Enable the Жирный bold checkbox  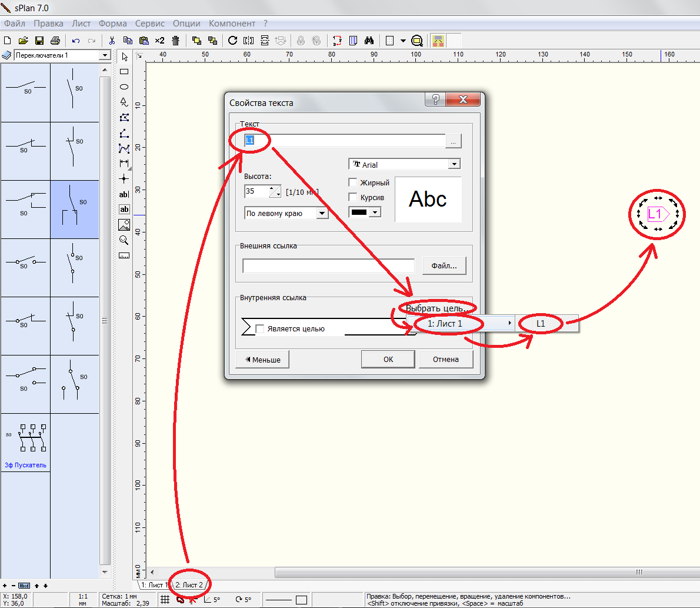[353, 182]
